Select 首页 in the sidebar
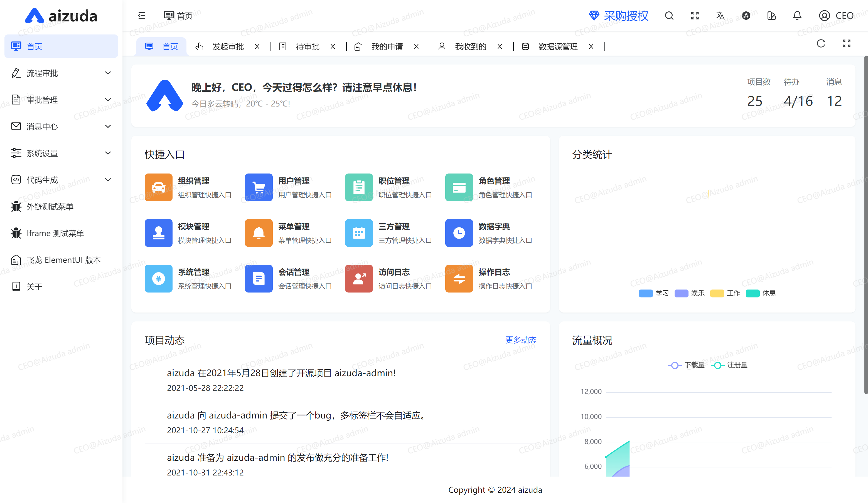Screen dimensions: 868x503 coord(61,46)
